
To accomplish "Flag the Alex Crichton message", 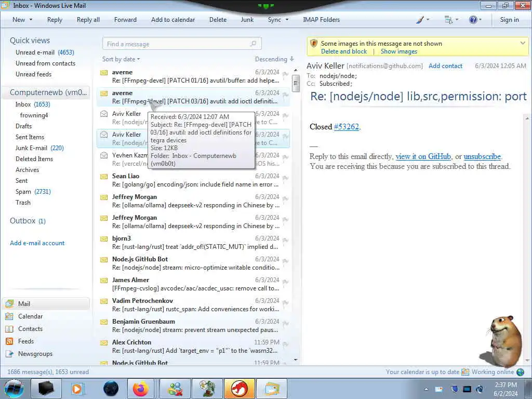I will click(285, 344).
